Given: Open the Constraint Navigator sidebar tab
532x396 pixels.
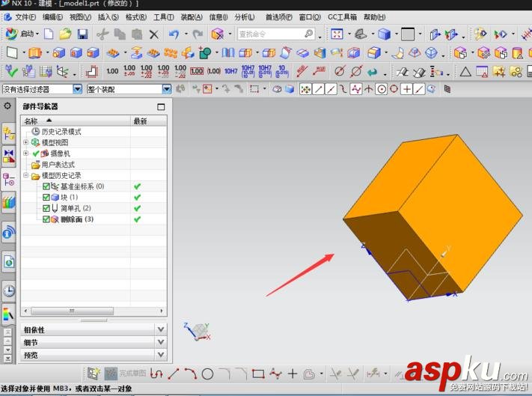Looking at the screenshot, I should pos(8,156).
